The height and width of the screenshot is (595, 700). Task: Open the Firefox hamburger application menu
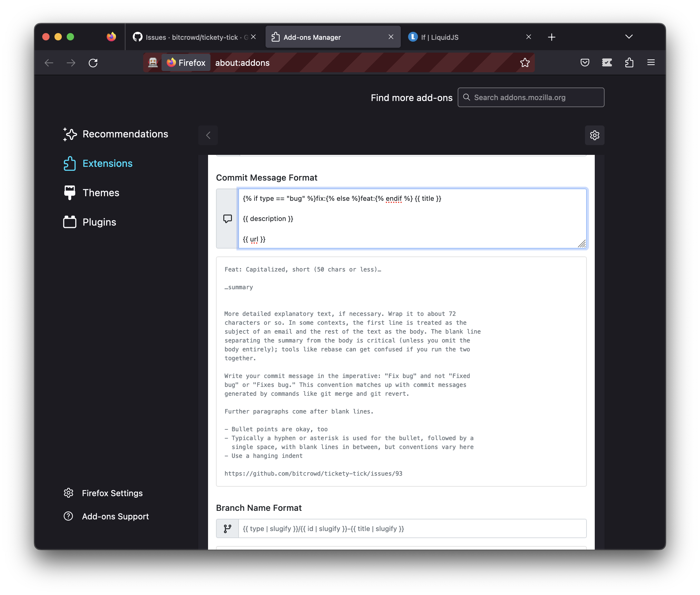[651, 62]
